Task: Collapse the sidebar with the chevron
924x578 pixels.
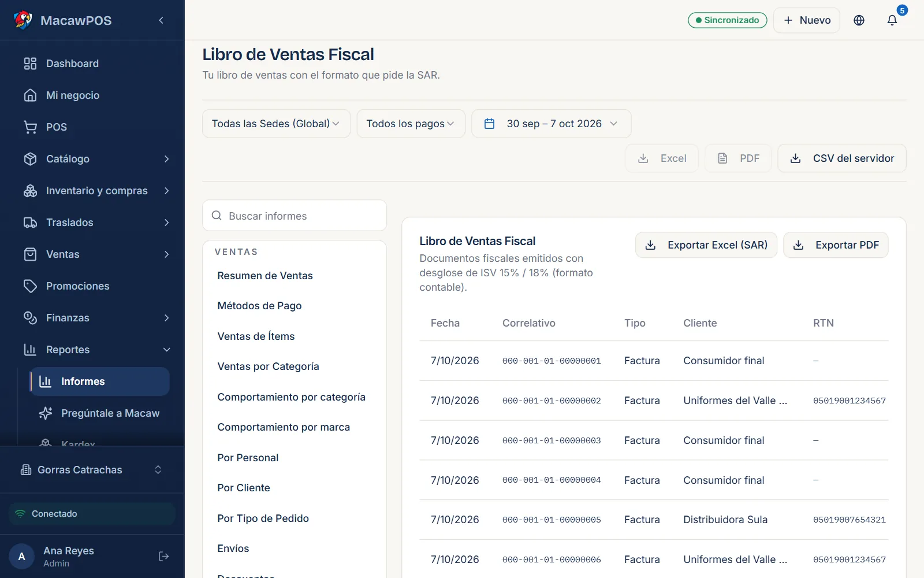Action: coord(161,20)
